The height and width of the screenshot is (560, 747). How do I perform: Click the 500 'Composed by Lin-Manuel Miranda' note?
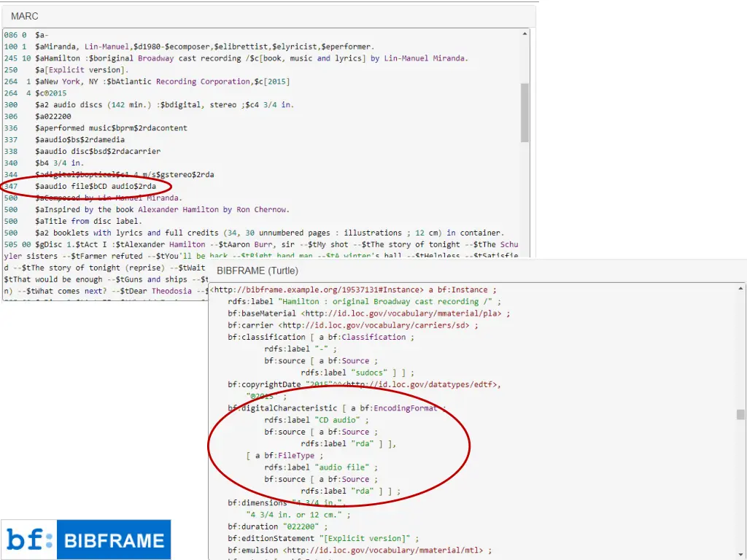tap(93, 198)
